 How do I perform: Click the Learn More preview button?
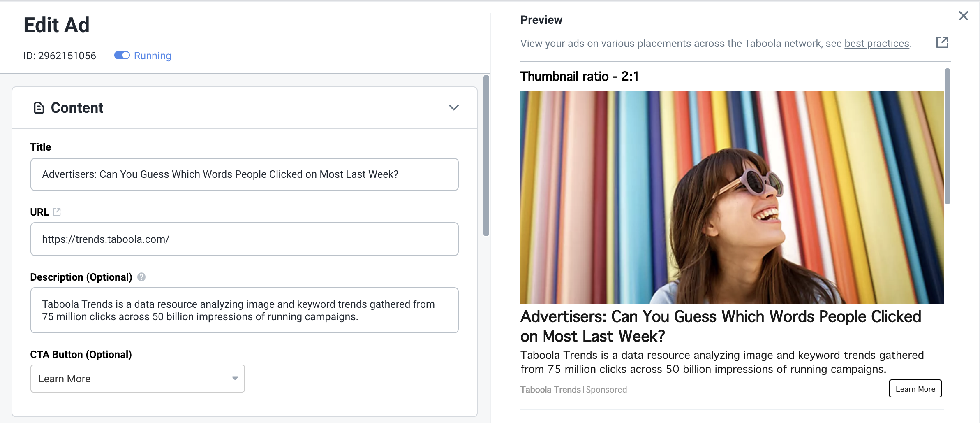pyautogui.click(x=915, y=388)
